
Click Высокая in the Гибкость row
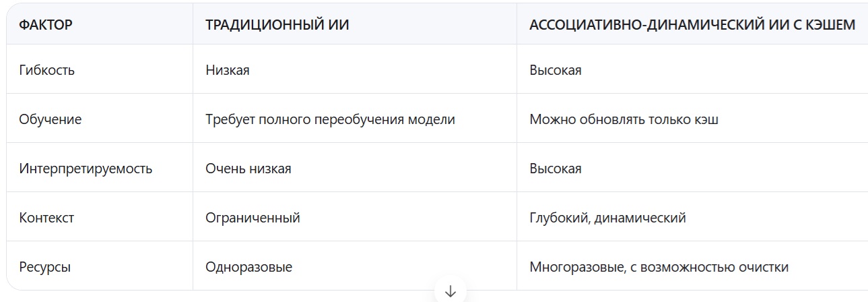click(x=556, y=70)
